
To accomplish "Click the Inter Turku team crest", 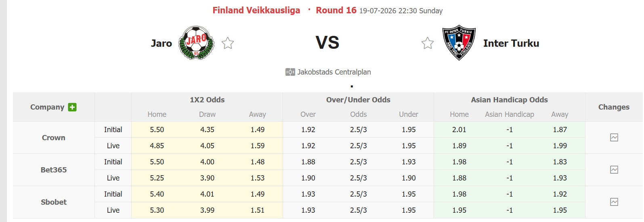I will (x=459, y=43).
